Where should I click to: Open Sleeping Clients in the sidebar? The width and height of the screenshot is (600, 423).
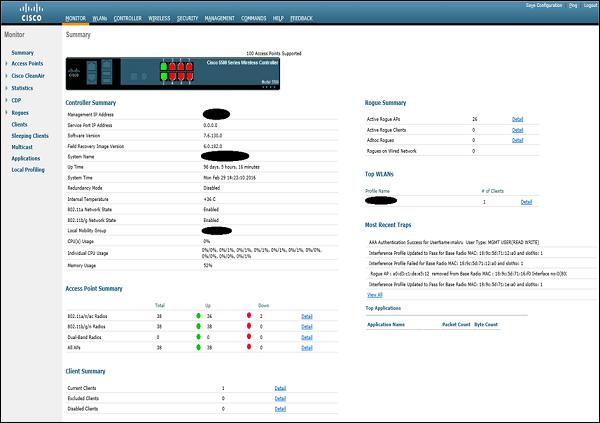click(x=30, y=136)
